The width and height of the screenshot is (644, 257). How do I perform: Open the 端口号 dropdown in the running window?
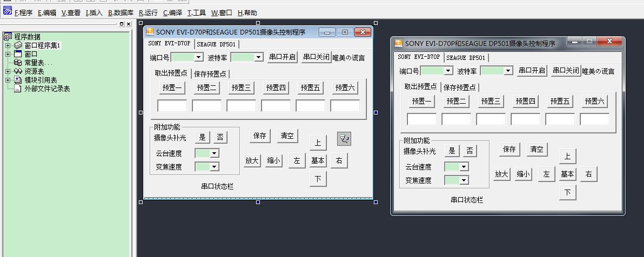pos(448,71)
